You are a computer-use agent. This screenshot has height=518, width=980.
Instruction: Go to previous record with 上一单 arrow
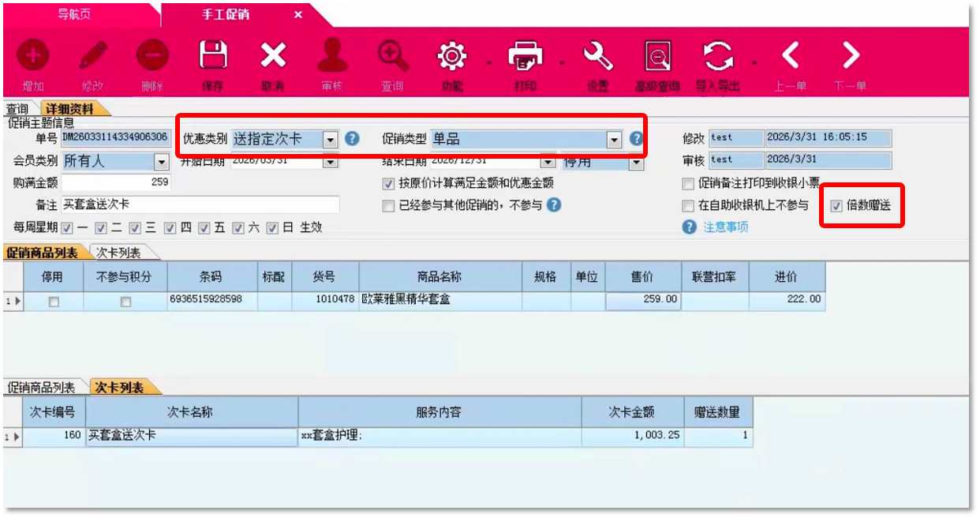(790, 56)
